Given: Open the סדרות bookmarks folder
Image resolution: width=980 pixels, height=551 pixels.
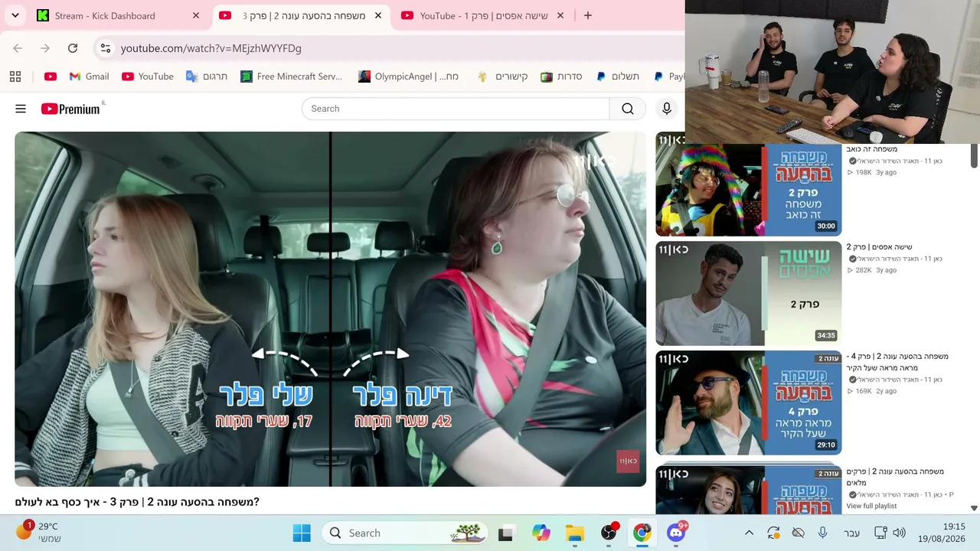Looking at the screenshot, I should coord(561,77).
